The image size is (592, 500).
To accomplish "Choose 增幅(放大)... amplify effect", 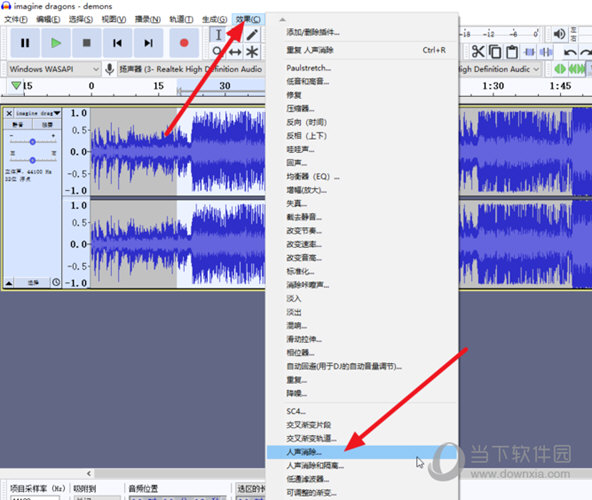I will (x=362, y=190).
